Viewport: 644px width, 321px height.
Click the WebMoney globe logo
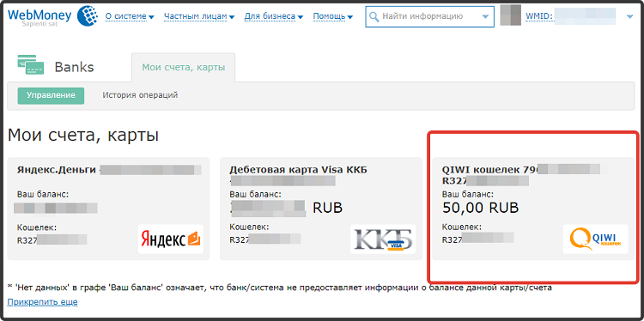87,15
